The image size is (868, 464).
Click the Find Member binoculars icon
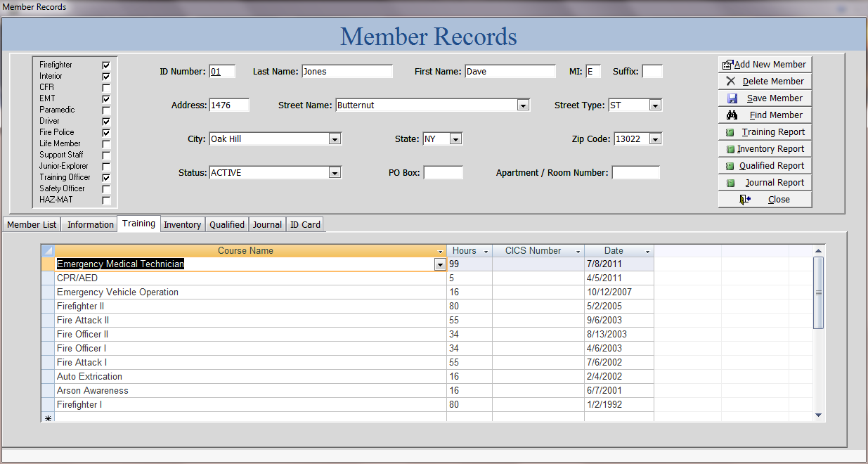[x=732, y=115]
